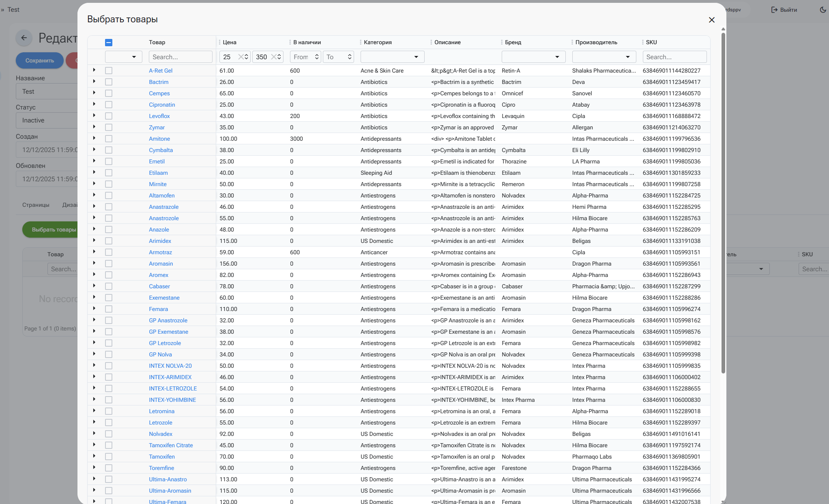Click the SKU column header grip icon
829x504 pixels.
coord(643,42)
